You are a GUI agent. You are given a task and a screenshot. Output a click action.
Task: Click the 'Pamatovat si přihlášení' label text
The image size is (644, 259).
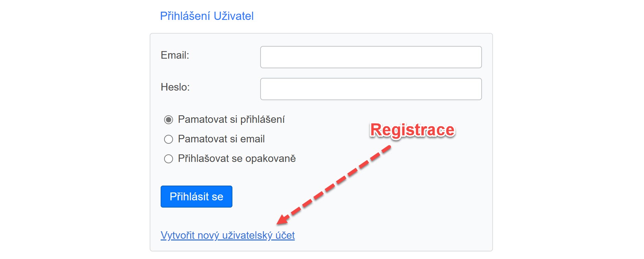click(x=231, y=119)
